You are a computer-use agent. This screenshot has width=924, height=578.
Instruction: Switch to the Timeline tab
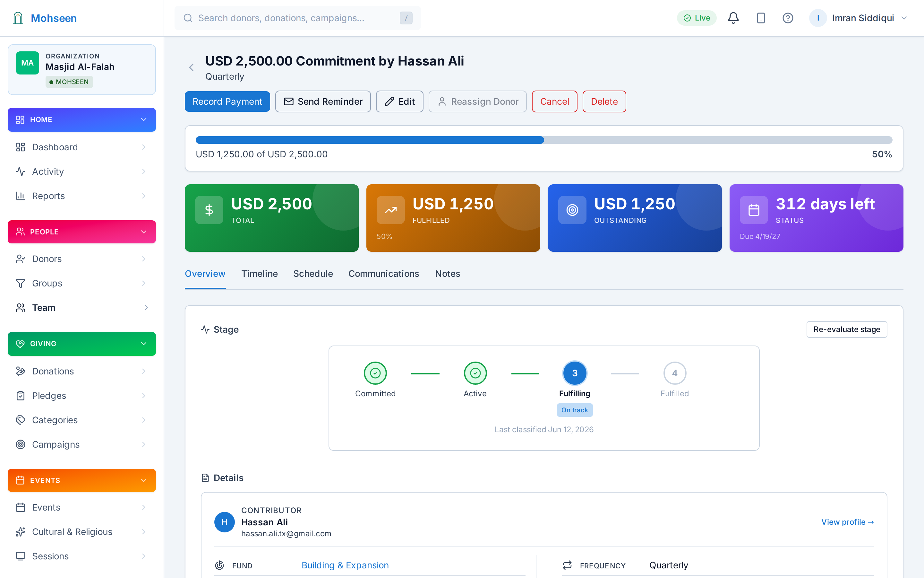pos(260,274)
